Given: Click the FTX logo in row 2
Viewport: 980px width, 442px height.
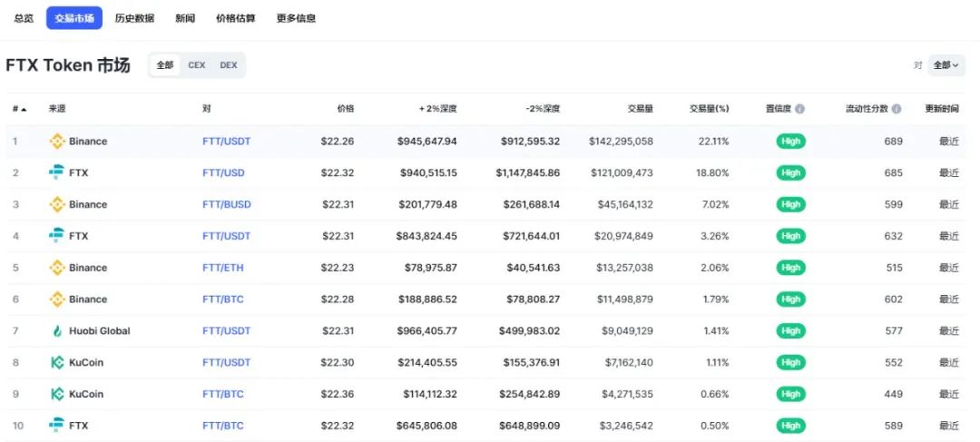Looking at the screenshot, I should (57, 172).
